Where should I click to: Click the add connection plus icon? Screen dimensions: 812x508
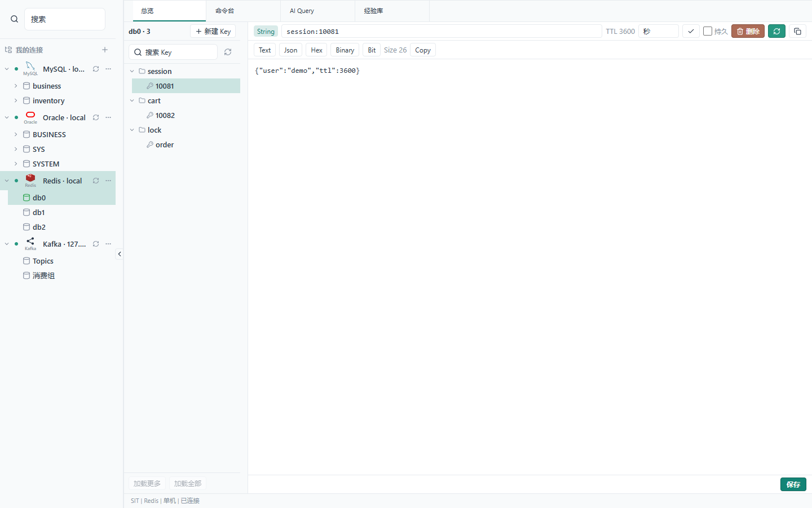point(105,50)
